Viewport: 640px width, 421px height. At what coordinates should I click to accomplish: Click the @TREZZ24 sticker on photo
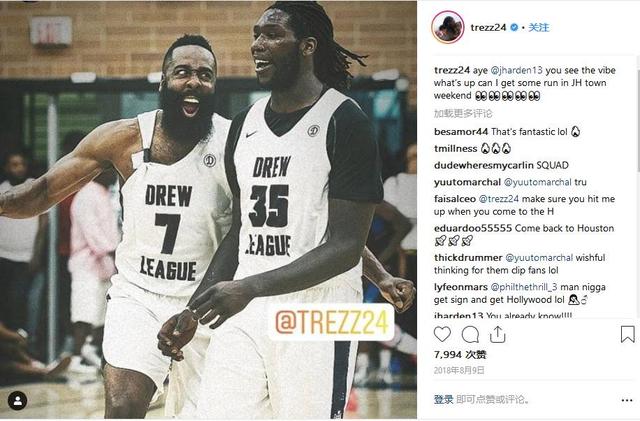[331, 322]
